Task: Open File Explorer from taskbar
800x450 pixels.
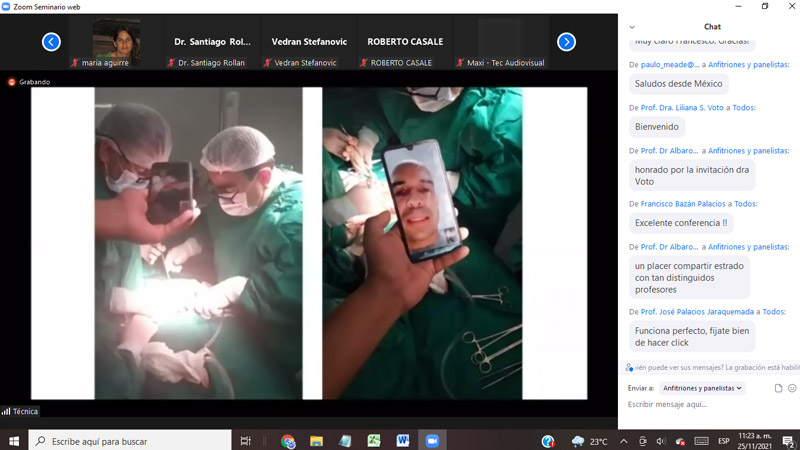Action: click(316, 441)
